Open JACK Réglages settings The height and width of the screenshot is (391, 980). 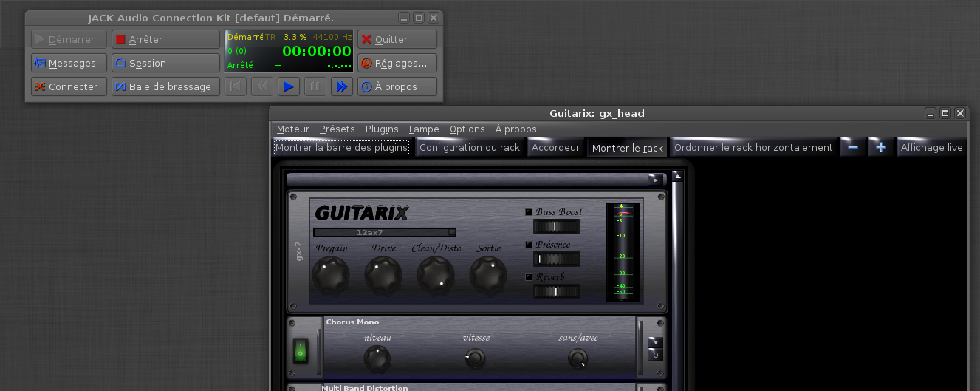pyautogui.click(x=397, y=63)
